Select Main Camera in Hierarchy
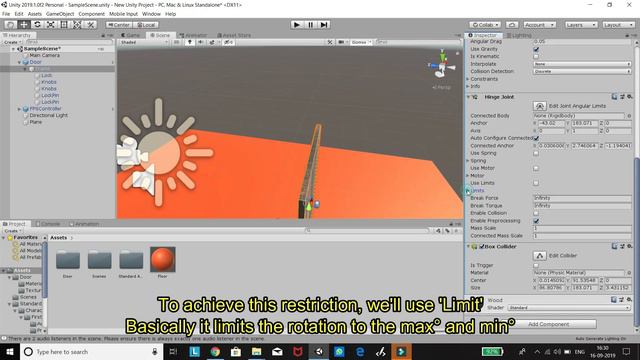This screenshot has width=640, height=360. coord(44,55)
